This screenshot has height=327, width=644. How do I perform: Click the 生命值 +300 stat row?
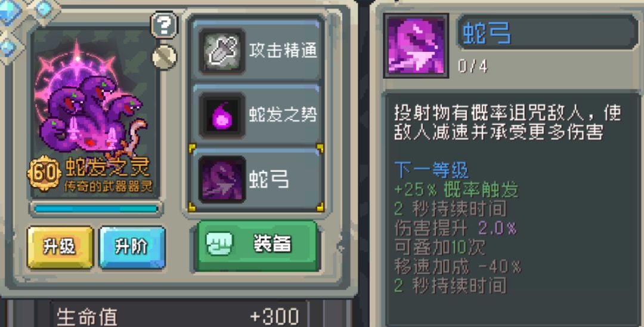178,316
